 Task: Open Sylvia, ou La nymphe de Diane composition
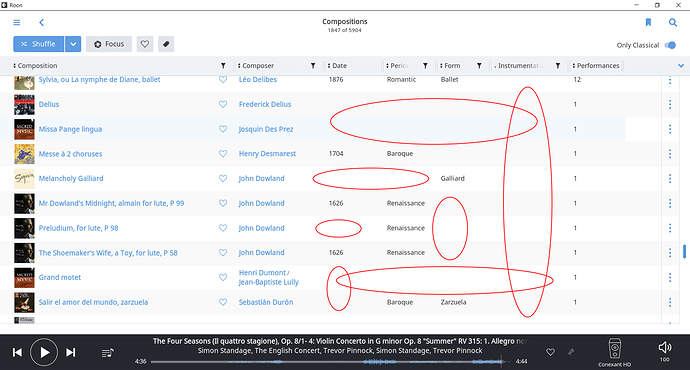point(99,80)
